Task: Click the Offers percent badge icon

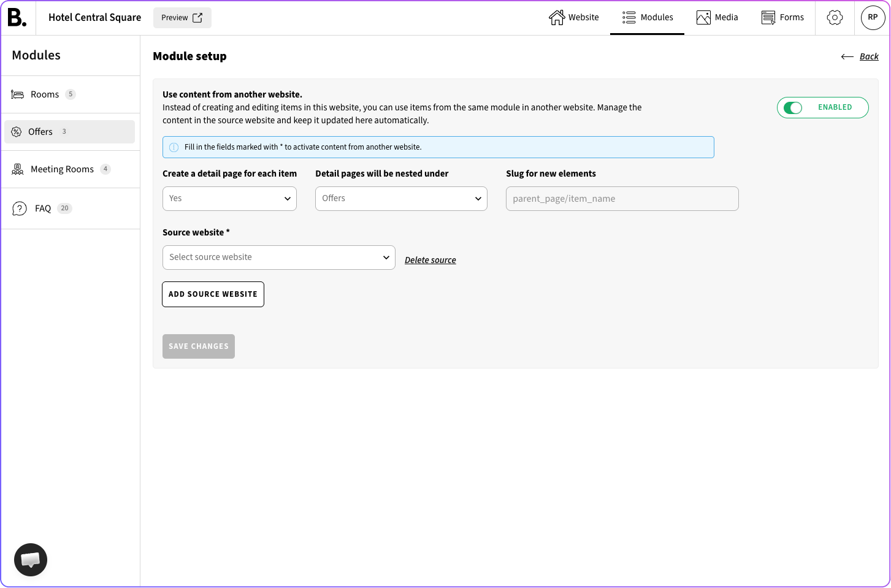Action: [17, 132]
